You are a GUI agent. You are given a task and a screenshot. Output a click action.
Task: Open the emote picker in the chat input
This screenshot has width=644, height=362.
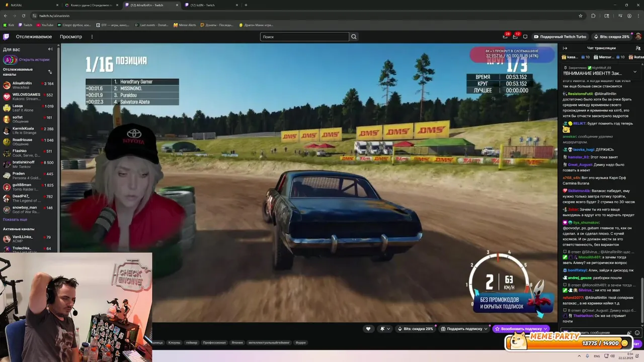[x=637, y=333]
